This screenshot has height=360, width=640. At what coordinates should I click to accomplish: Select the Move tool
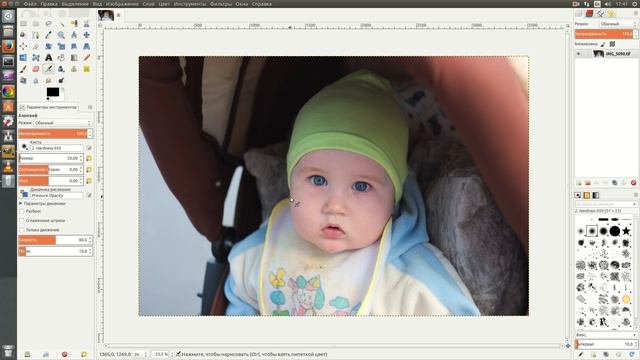(x=87, y=36)
